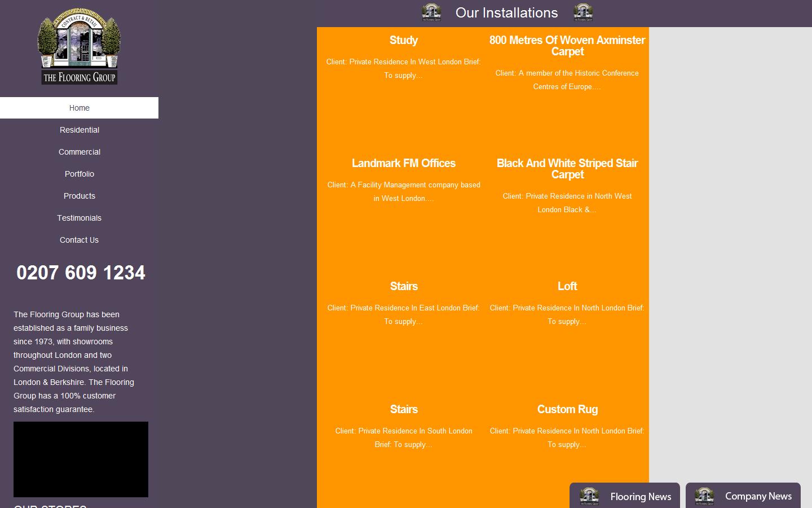The image size is (812, 508).
Task: View the 800 Metres Of Woven Axminster Carpet project
Action: (567, 46)
